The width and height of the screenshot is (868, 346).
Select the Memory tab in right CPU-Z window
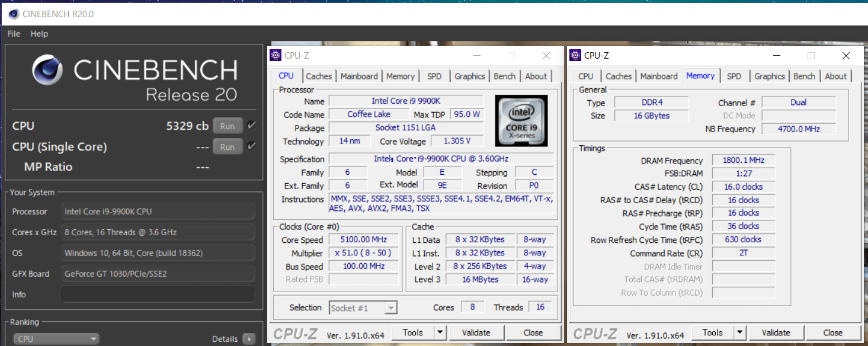700,76
